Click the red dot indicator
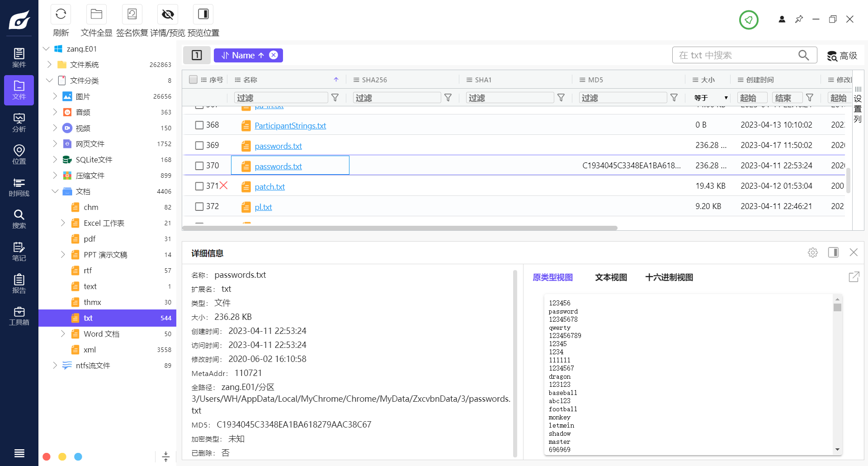 pyautogui.click(x=47, y=456)
